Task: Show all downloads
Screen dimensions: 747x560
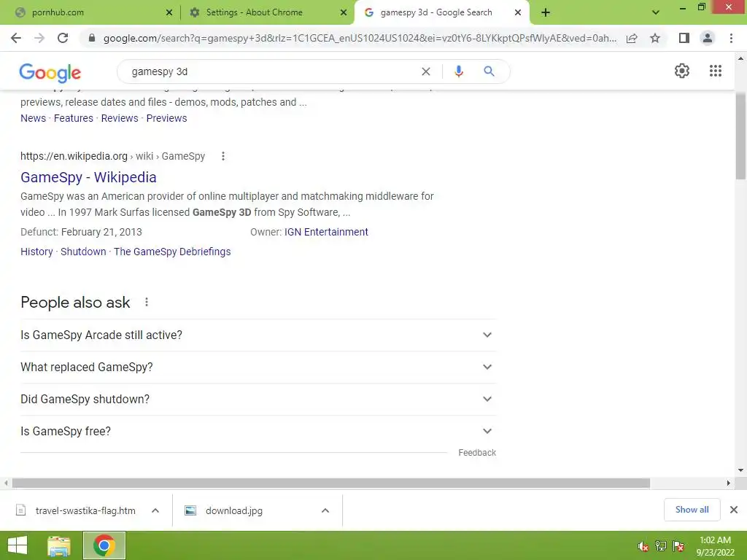Action: (692, 510)
